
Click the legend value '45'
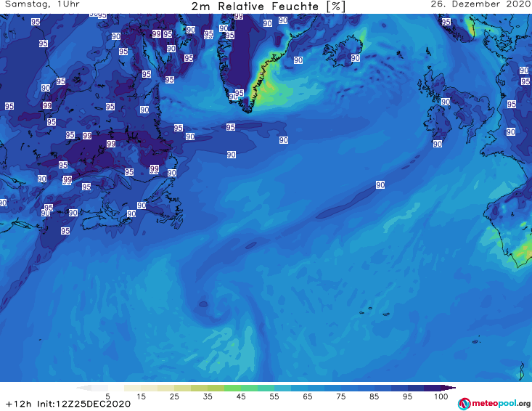coord(241,396)
